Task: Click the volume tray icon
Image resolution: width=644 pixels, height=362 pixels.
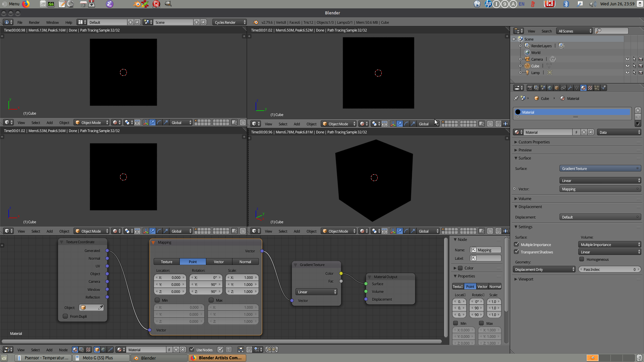Action: click(593, 4)
